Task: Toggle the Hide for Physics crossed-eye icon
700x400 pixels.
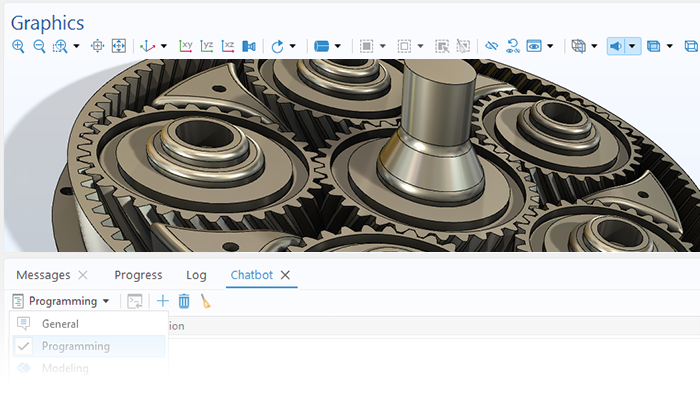Action: click(492, 46)
